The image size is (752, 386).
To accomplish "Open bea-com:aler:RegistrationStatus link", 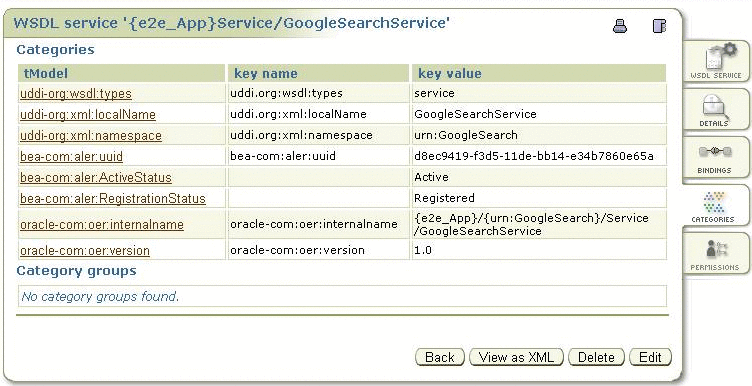I will coord(113,199).
